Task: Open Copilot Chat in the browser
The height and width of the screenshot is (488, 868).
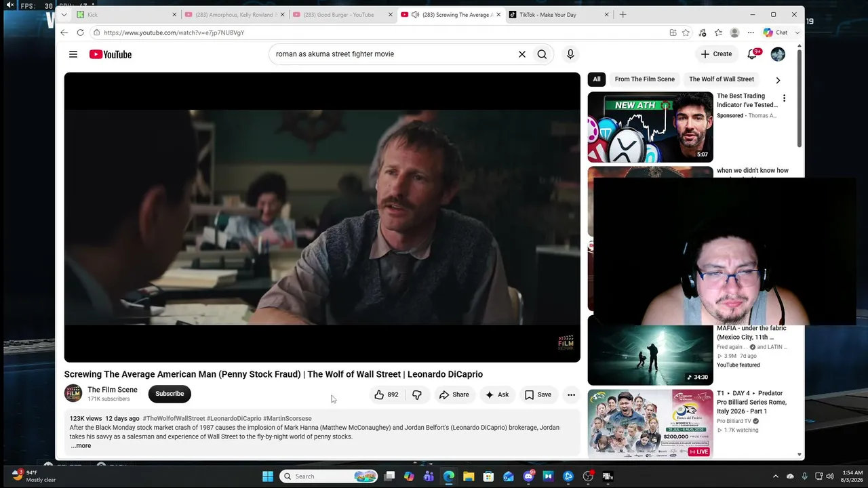Action: 775,33
